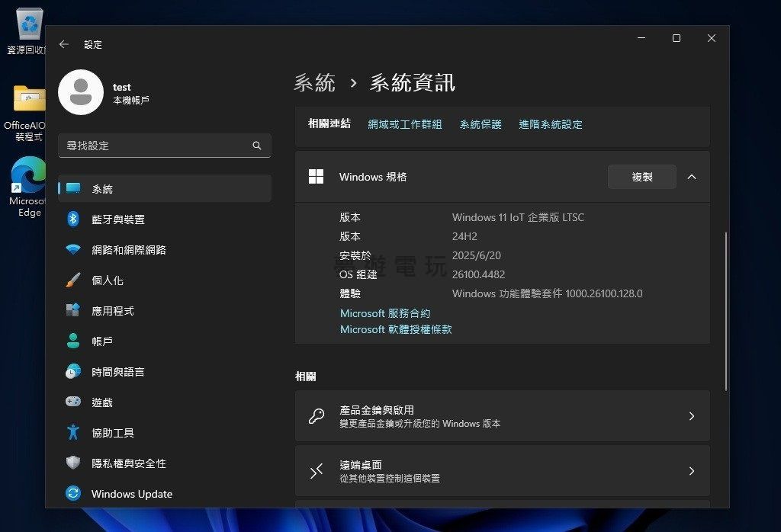Open 隱私權與安全性 shield item
Image resolution: width=781 pixels, height=532 pixels.
128,463
